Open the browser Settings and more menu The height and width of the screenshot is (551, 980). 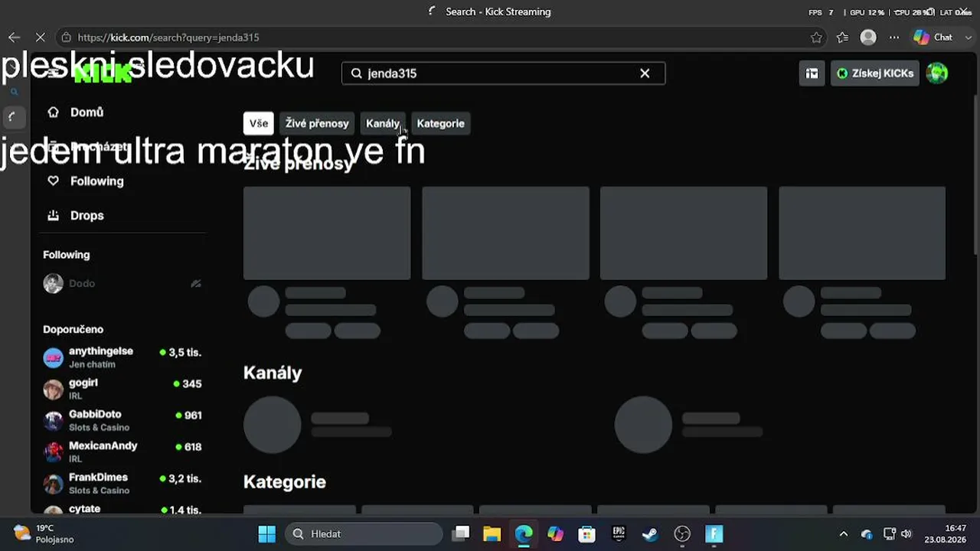point(894,37)
